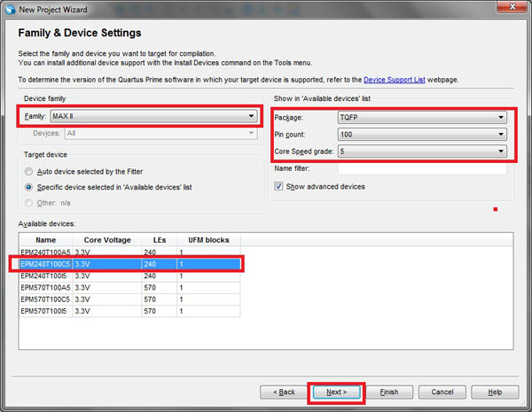
Task: Click the 570 LEs cell of EPM570T100A5
Action: click(x=159, y=288)
